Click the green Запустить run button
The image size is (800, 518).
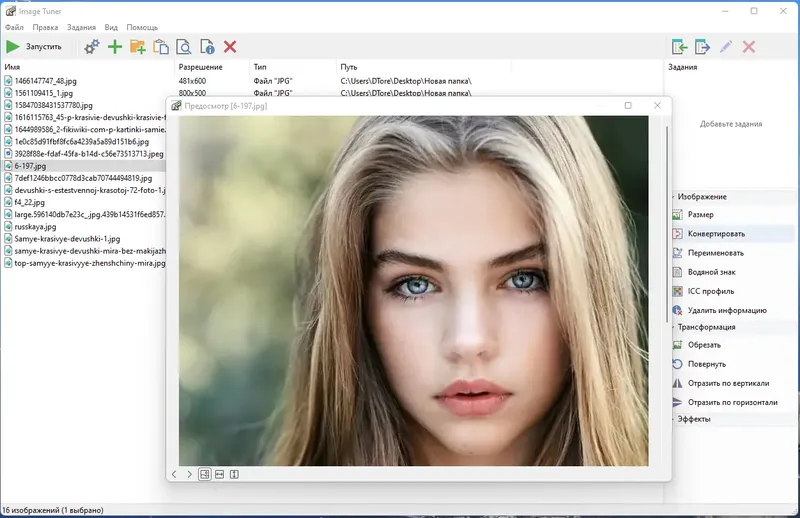pyautogui.click(x=34, y=47)
